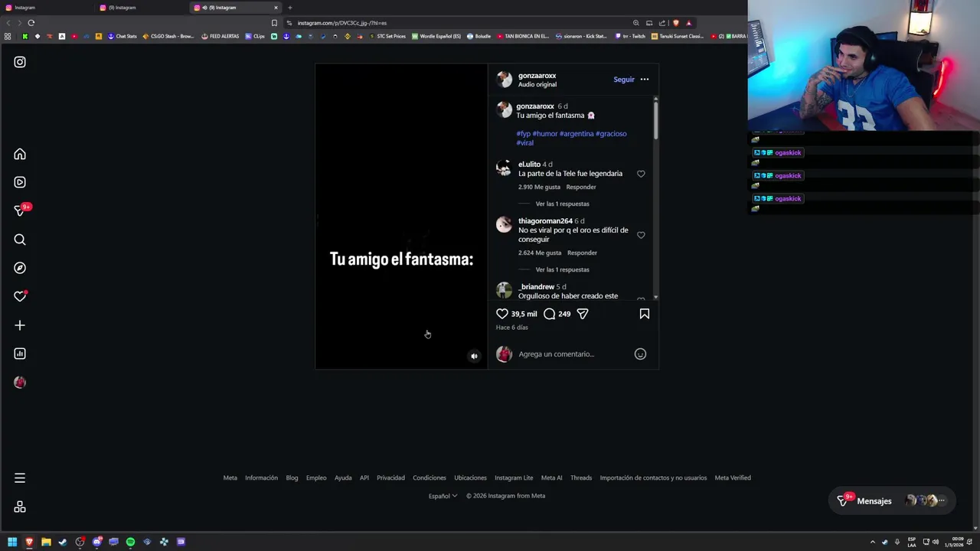Open direct messages icon in sidebar

[20, 210]
